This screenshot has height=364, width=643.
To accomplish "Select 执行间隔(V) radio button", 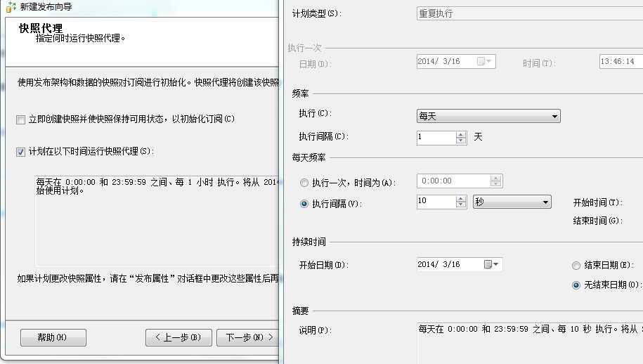I will (304, 204).
